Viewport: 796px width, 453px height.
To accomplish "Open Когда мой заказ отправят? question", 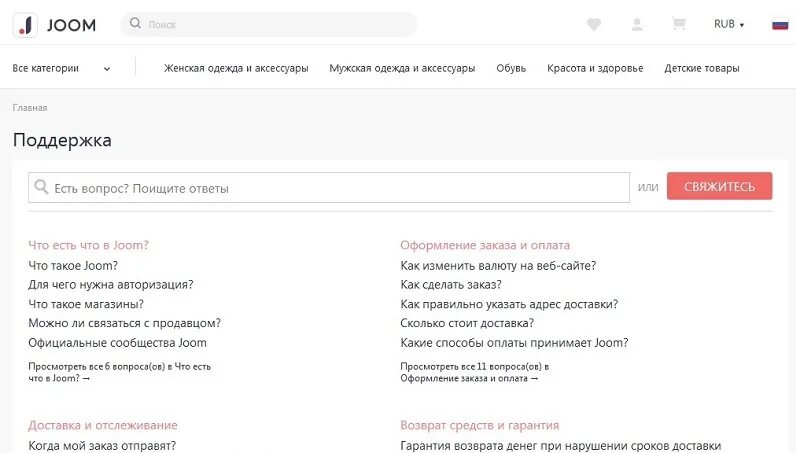I will (102, 445).
